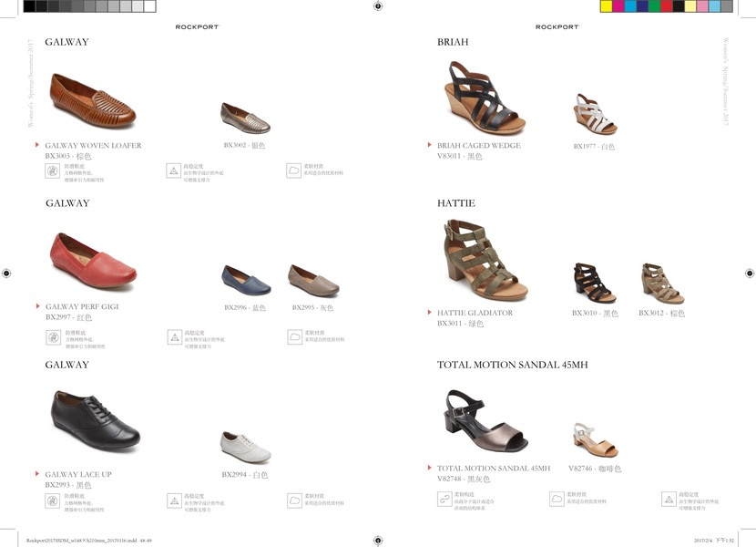
Task: Click the soft material cloud icon in Galway Lace Up row
Action: click(x=294, y=501)
